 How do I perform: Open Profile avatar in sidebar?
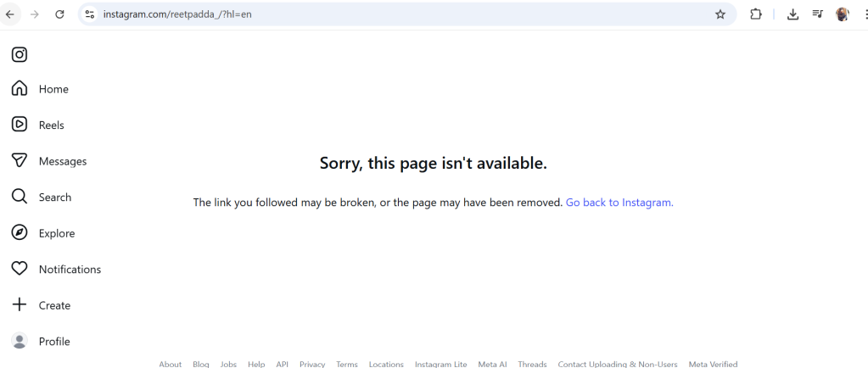pos(20,341)
